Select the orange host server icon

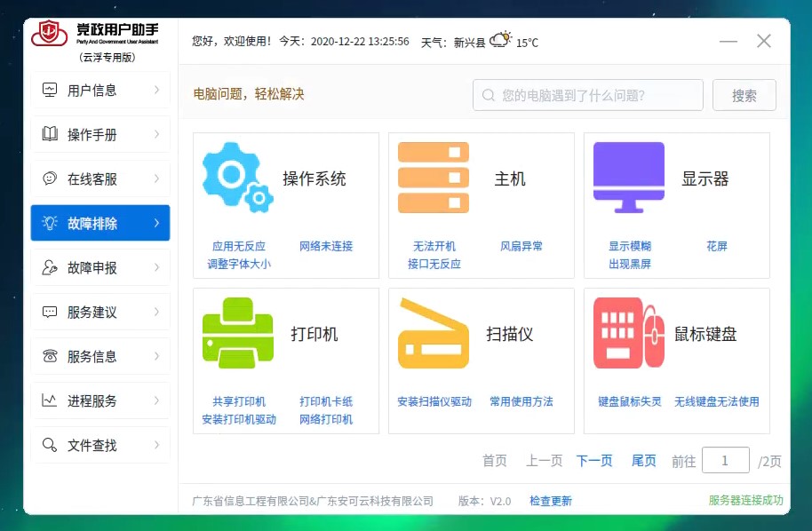click(433, 178)
